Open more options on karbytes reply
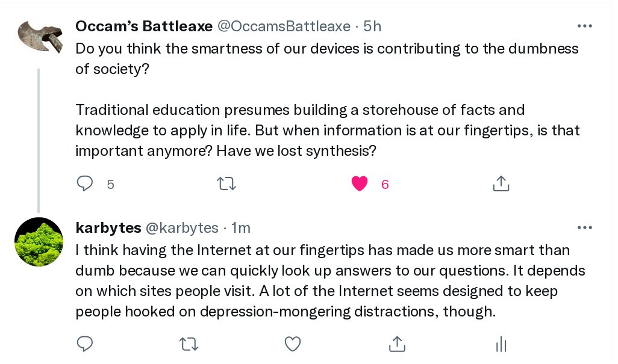This screenshot has height=364, width=618. click(x=584, y=227)
